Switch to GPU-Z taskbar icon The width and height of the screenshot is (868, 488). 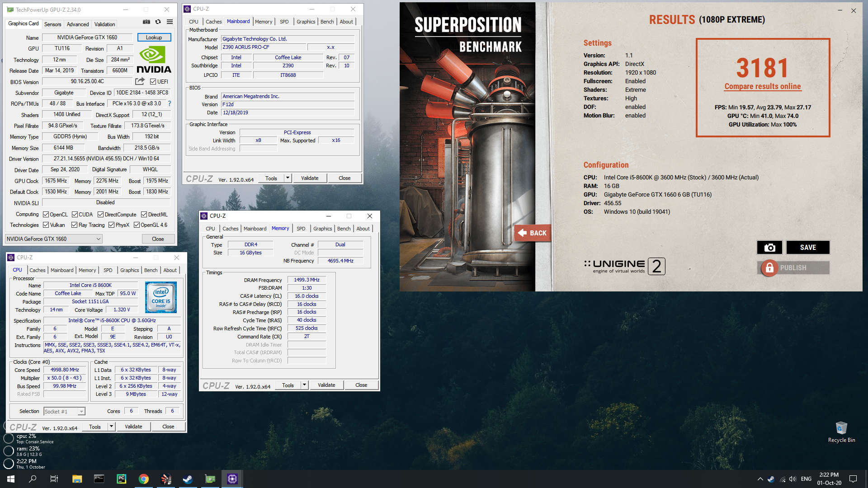click(210, 479)
